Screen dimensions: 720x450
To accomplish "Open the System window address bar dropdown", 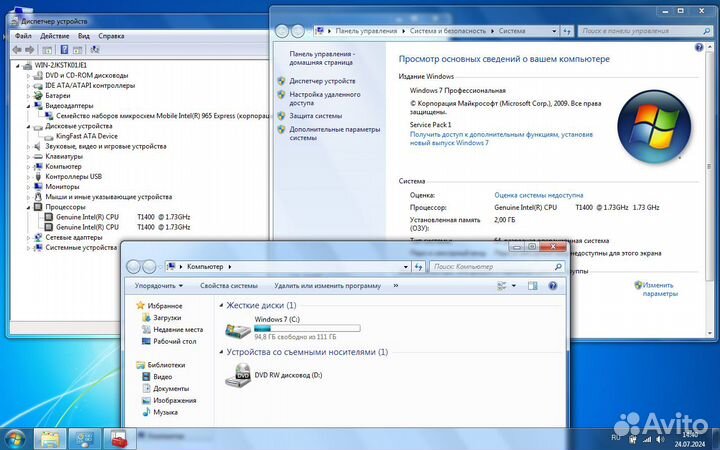I will [554, 31].
